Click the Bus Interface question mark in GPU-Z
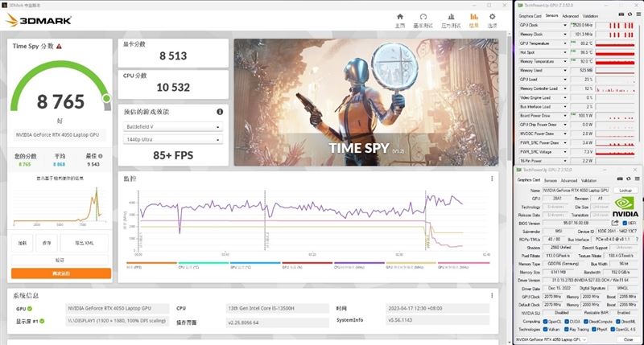 637,239
